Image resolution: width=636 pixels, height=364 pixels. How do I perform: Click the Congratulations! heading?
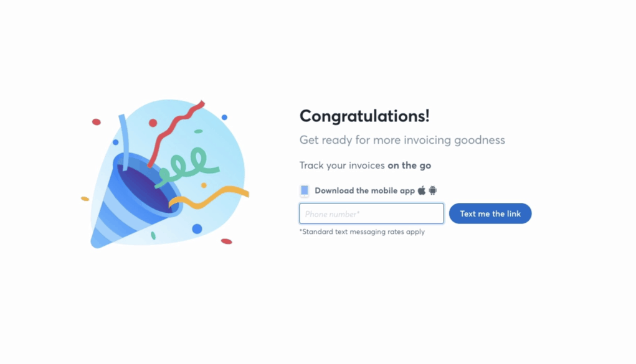click(364, 116)
